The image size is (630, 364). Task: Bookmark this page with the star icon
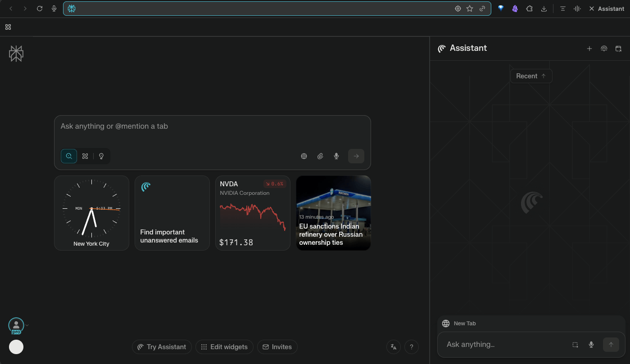pos(470,9)
